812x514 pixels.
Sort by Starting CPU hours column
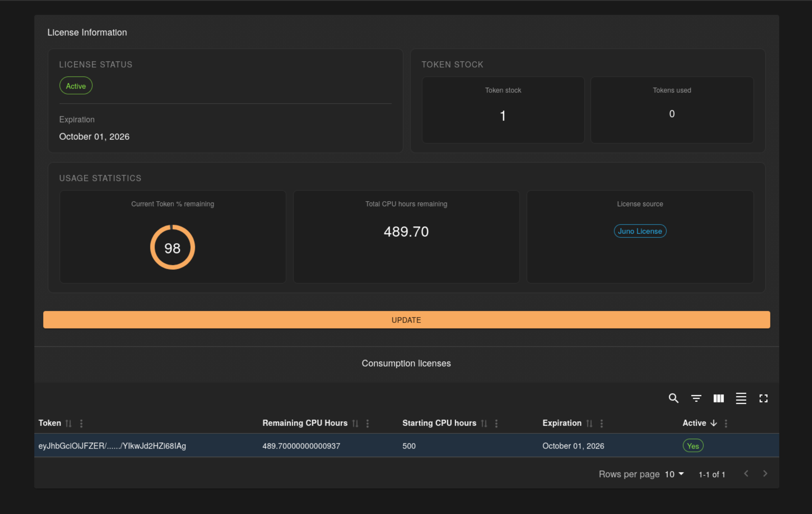tap(484, 423)
